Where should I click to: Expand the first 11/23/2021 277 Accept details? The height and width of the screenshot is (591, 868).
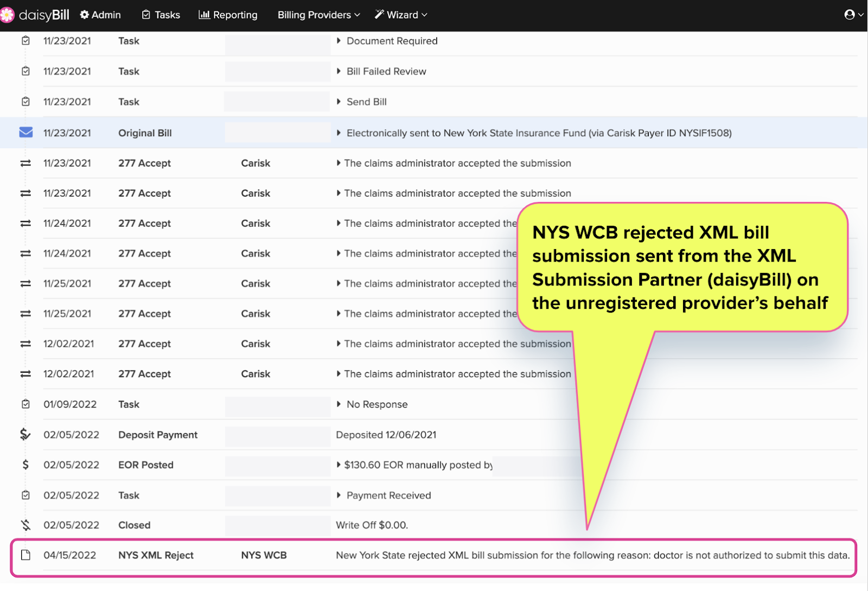pyautogui.click(x=339, y=163)
